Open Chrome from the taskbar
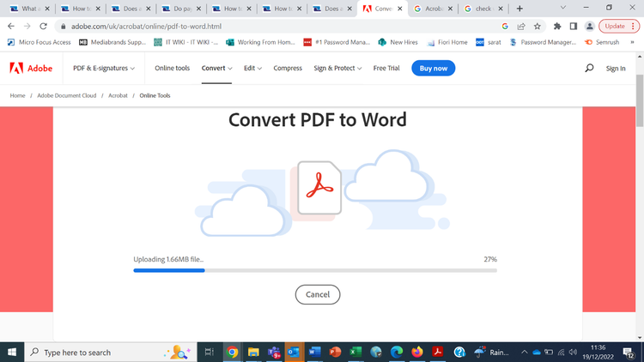The width and height of the screenshot is (644, 362). (232, 353)
